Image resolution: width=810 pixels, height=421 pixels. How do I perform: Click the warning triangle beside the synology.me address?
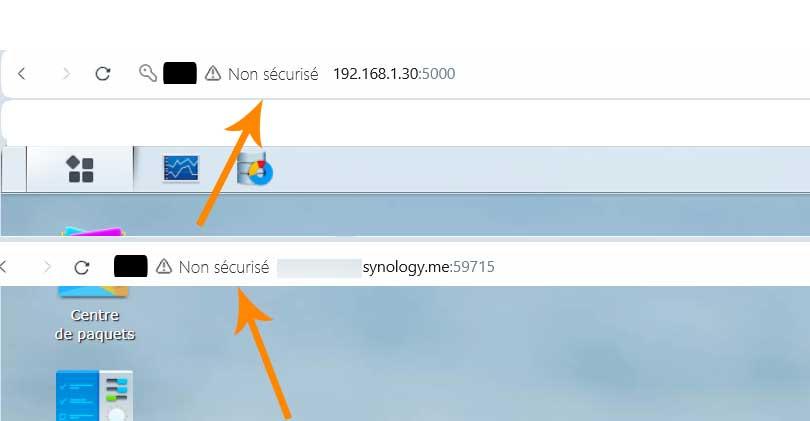(164, 267)
